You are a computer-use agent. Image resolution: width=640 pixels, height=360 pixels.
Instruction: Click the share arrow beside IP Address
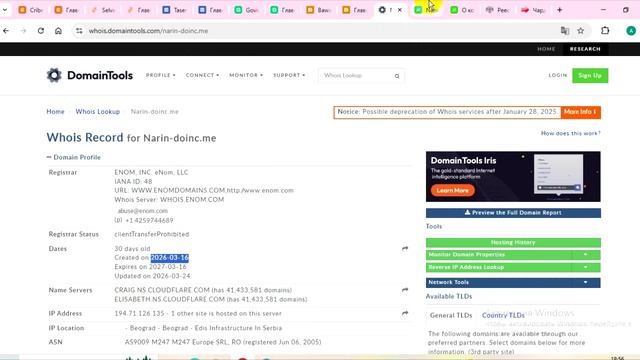404,313
